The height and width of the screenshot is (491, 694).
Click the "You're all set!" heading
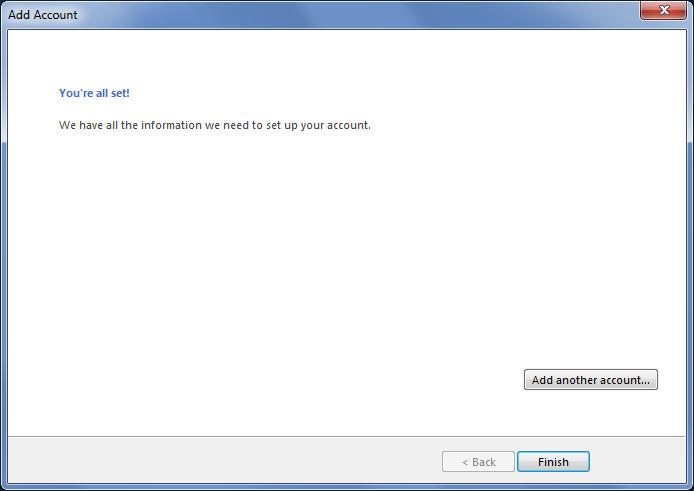click(94, 93)
